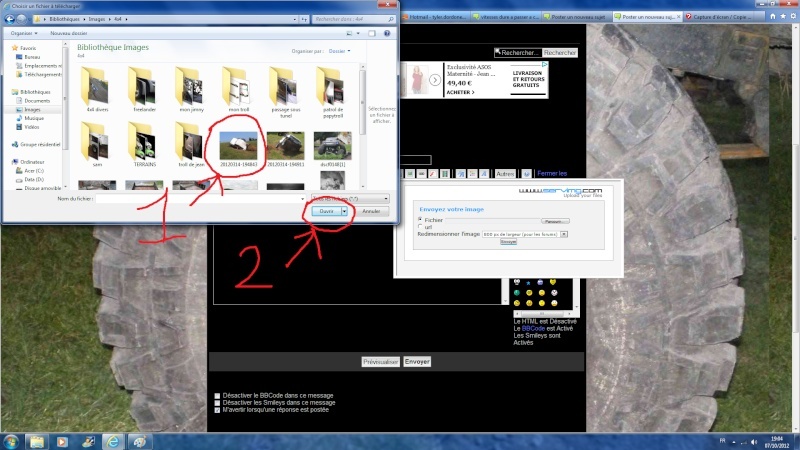
Task: Open the 'Redimensionner l'image' size dropdown
Action: (564, 234)
